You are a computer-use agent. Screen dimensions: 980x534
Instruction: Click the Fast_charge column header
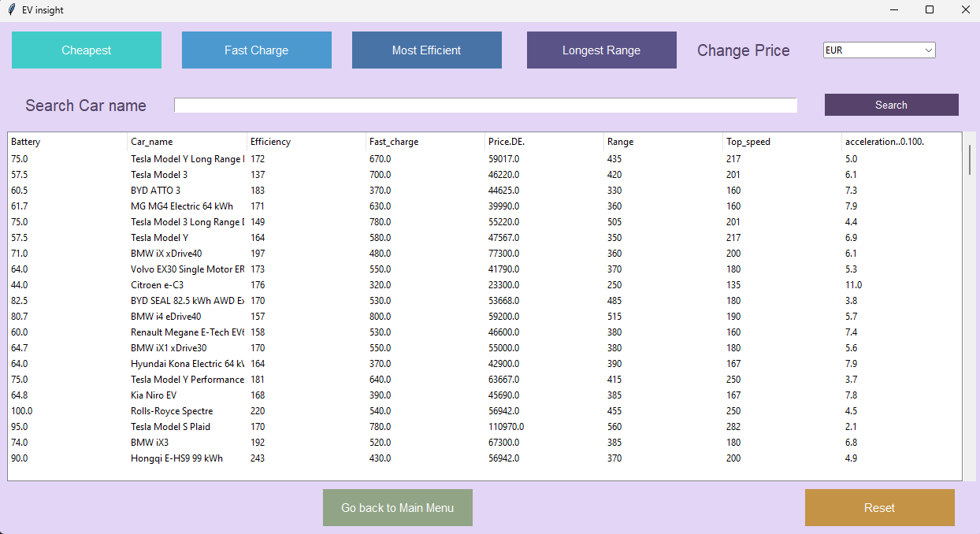coord(425,142)
